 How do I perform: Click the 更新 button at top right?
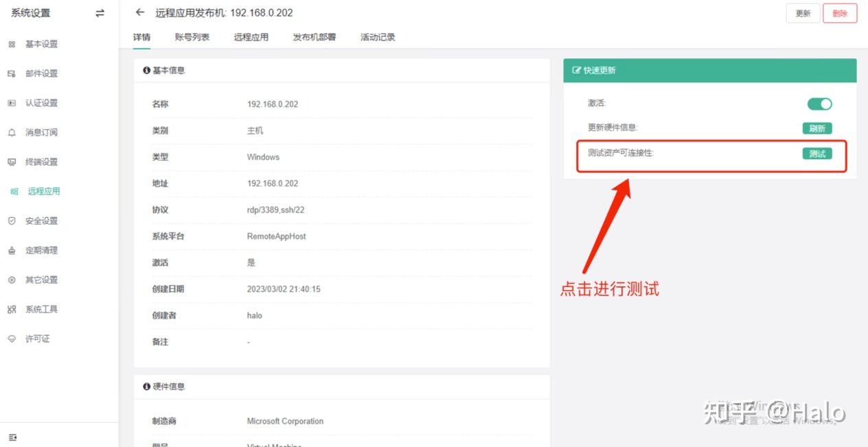803,13
